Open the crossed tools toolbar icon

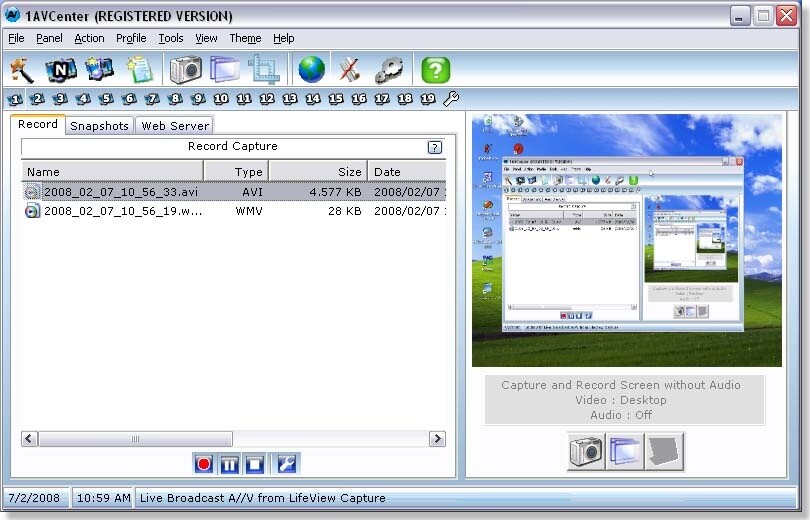[x=349, y=70]
